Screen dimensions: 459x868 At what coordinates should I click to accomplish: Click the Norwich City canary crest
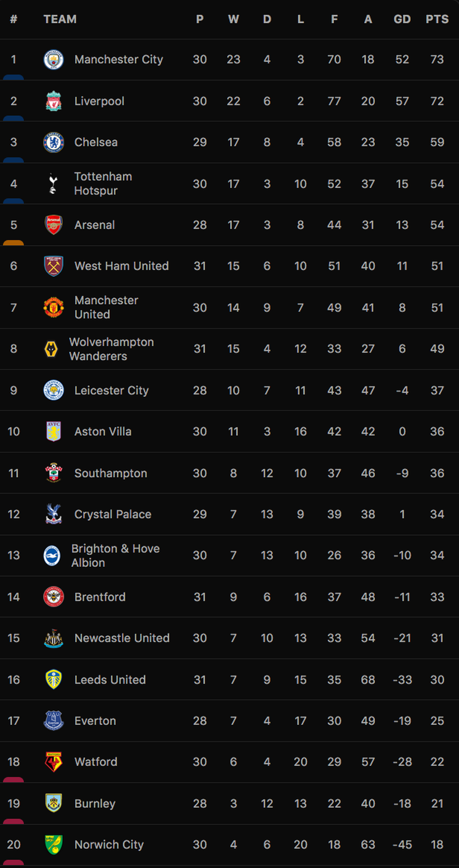coord(54,845)
